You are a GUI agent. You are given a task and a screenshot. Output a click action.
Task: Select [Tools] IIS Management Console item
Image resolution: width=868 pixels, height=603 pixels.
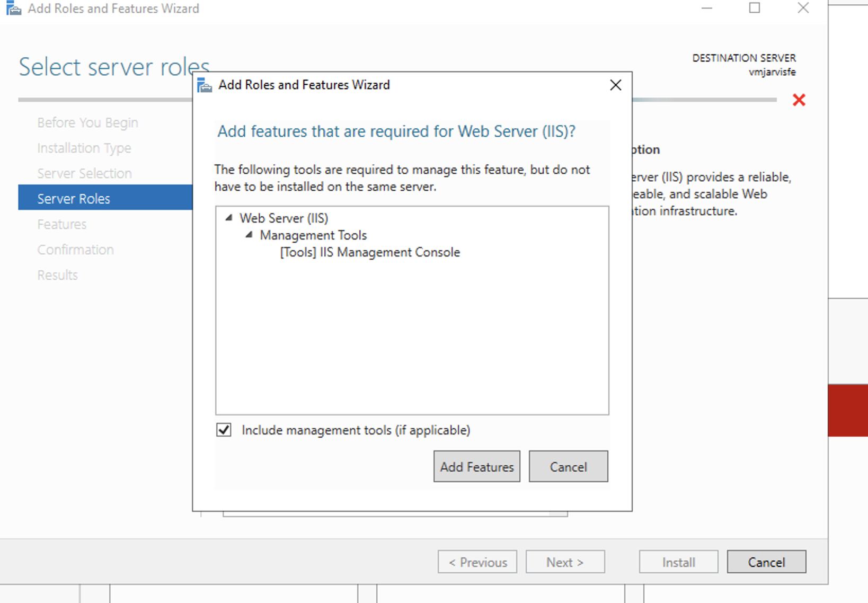pyautogui.click(x=370, y=252)
